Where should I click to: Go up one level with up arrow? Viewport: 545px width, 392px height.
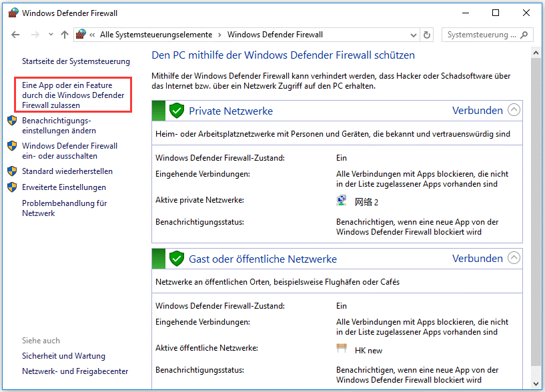[65, 35]
